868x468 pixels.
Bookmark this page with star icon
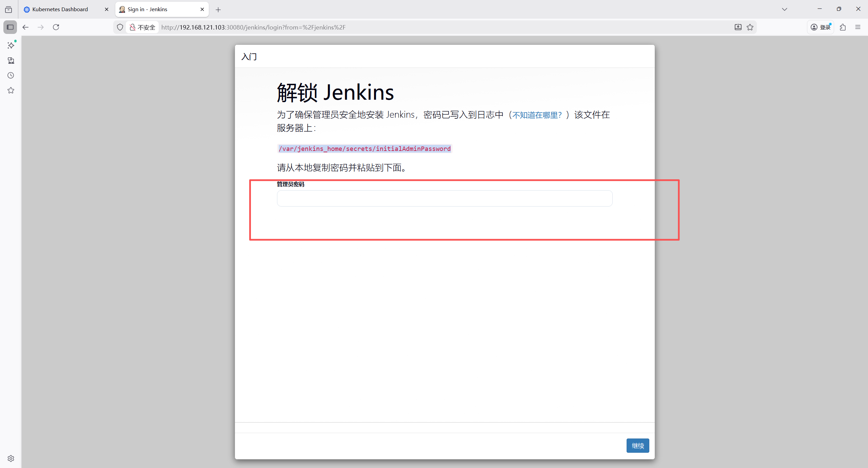(750, 27)
